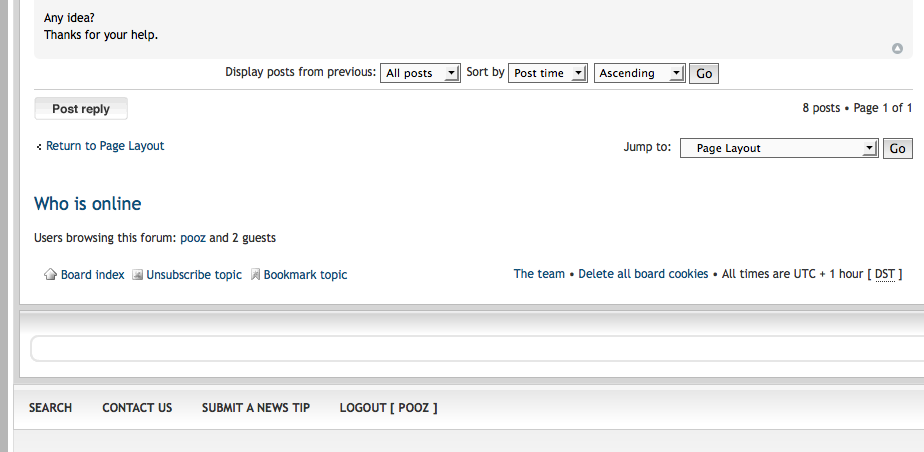Open the Jump to Page Layout dropdown
The width and height of the screenshot is (924, 452).
[779, 148]
